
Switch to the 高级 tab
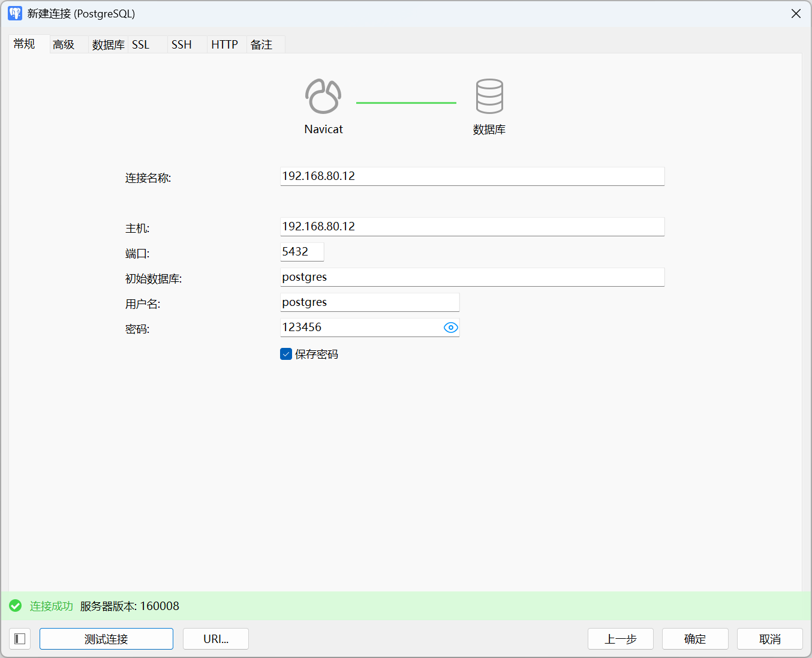click(64, 44)
